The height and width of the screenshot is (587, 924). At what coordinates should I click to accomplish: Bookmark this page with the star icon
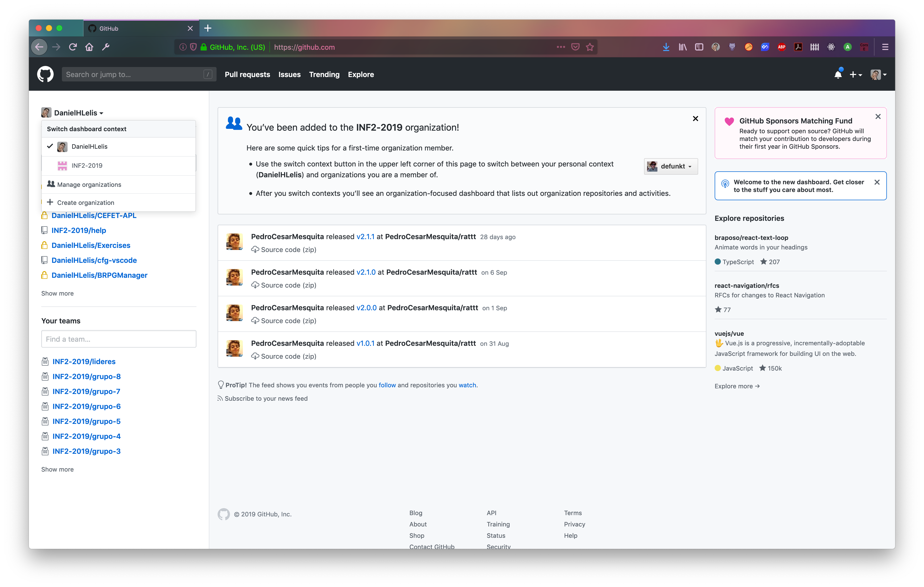590,47
